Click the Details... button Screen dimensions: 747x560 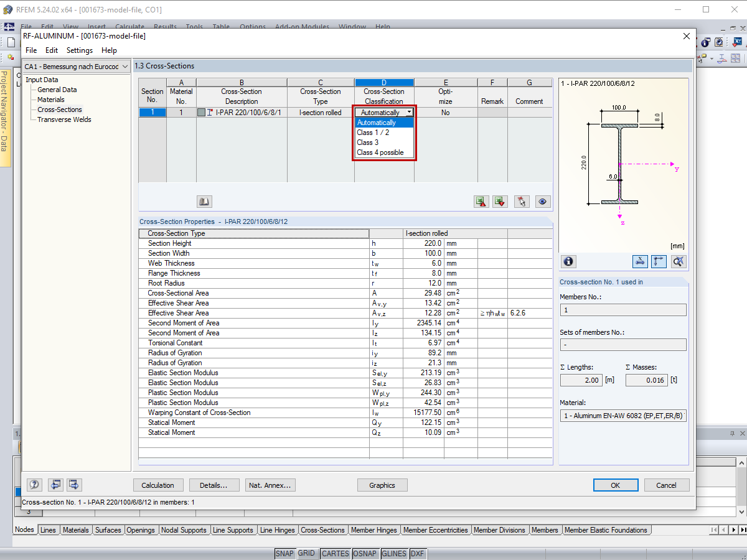click(x=214, y=485)
